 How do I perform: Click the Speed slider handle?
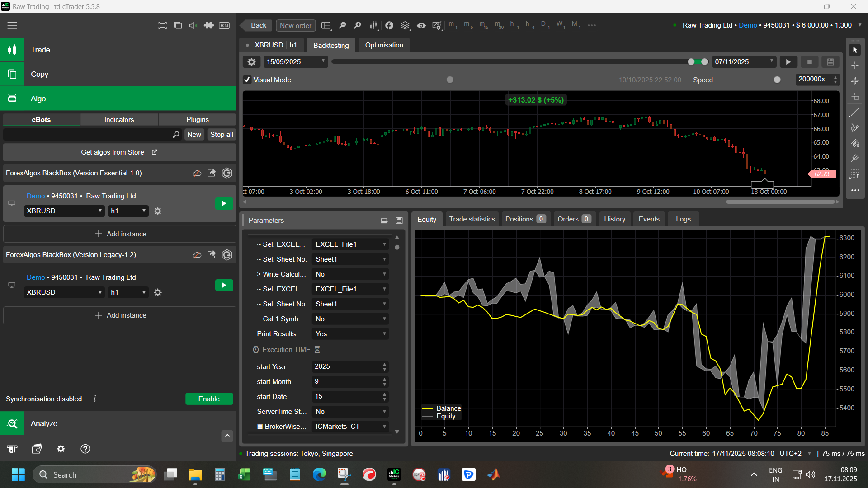click(x=777, y=80)
